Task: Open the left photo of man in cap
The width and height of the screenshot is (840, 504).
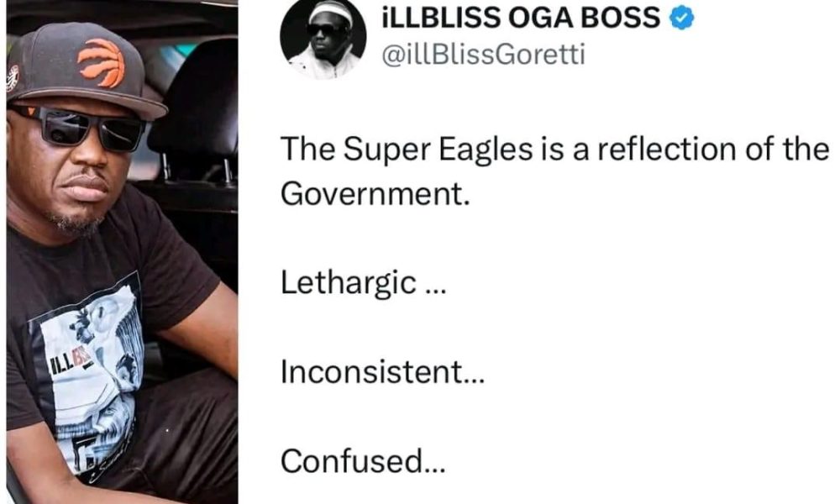Action: [x=122, y=252]
